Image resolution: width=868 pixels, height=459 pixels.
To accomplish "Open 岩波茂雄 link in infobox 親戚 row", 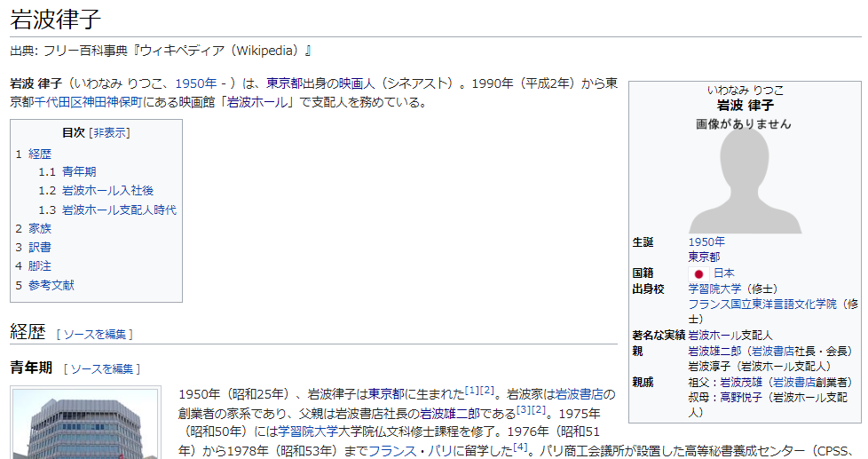I will coord(741,382).
